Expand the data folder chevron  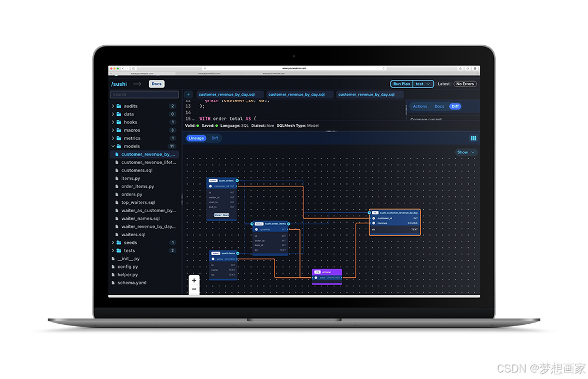coord(113,114)
